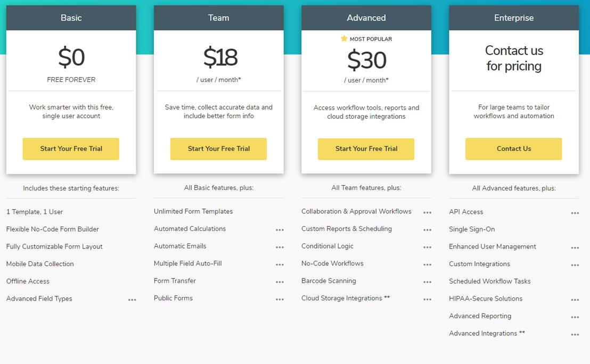Click the ellipsis beside Conditional Logic
Screen dimensions: 590x364
click(427, 247)
